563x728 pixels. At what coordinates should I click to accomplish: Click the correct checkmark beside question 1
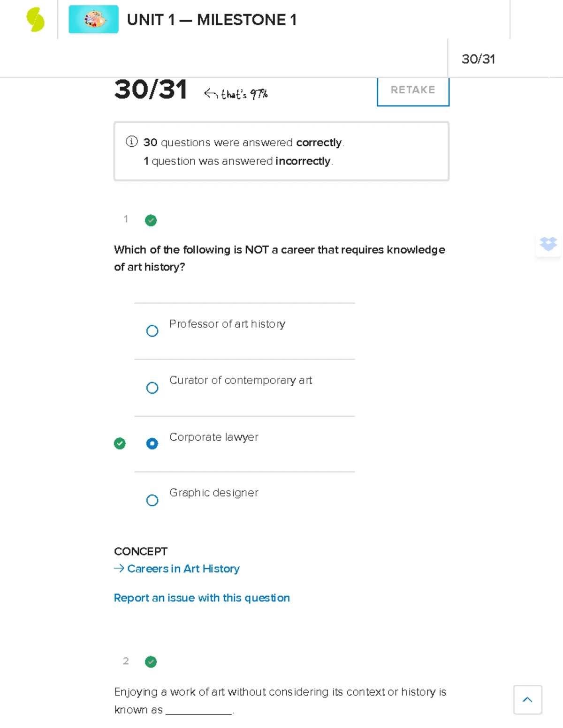click(151, 220)
